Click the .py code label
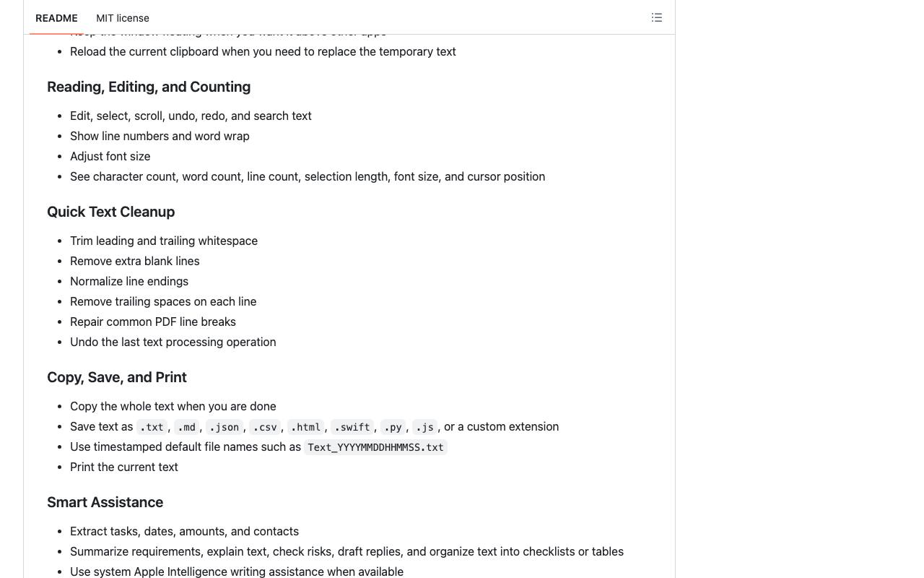The width and height of the screenshot is (924, 578). click(x=393, y=427)
